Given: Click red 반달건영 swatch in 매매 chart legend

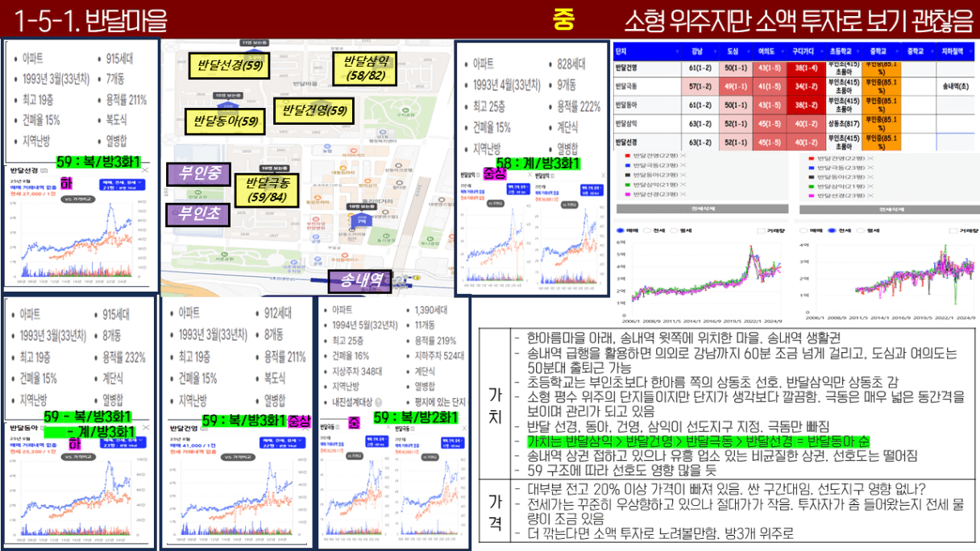Looking at the screenshot, I should click(x=628, y=155).
